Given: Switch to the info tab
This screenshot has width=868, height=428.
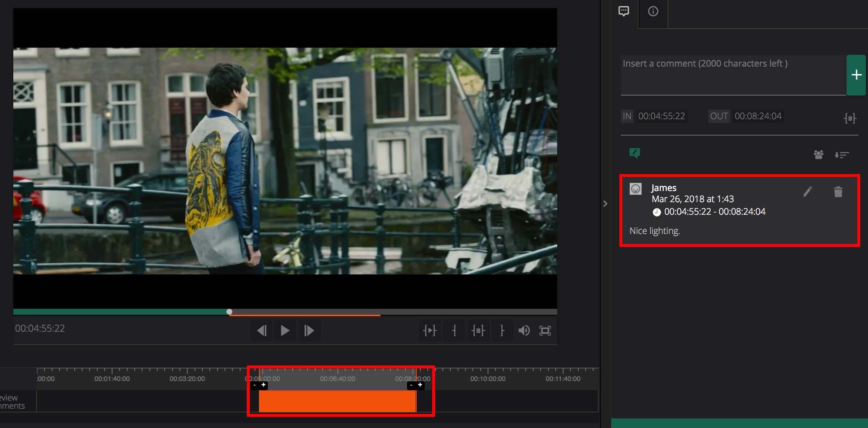Looking at the screenshot, I should coord(653,11).
